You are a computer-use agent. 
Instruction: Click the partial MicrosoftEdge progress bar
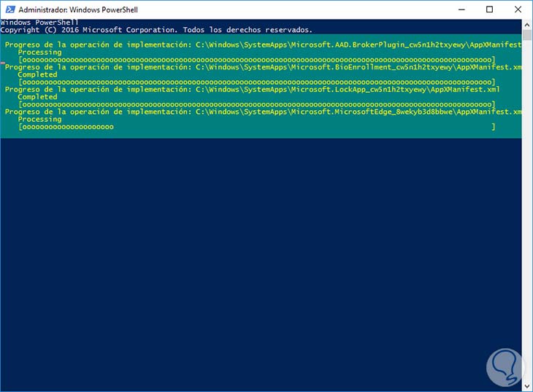tap(257, 127)
